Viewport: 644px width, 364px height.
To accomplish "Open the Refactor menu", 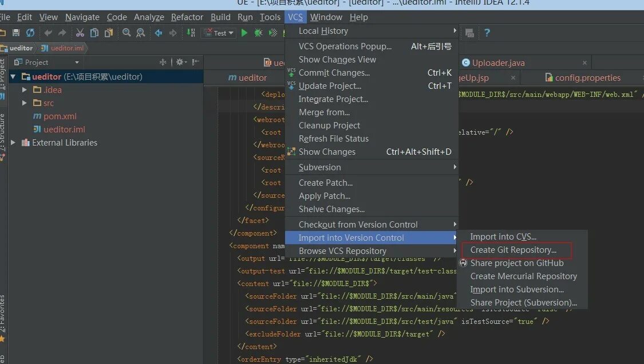I will tap(187, 17).
